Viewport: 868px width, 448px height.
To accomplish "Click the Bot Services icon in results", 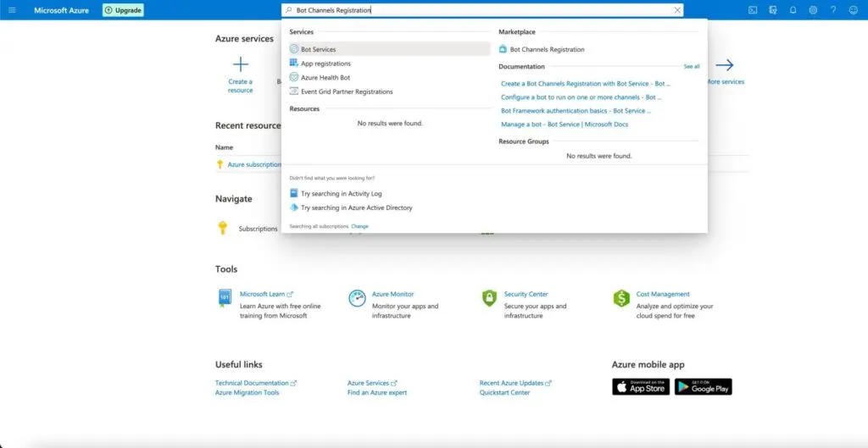I will 294,49.
